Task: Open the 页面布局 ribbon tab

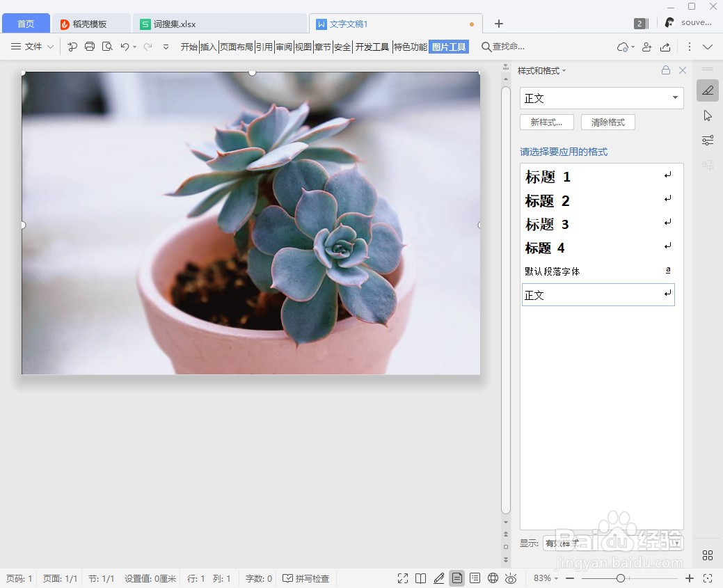Action: (236, 47)
